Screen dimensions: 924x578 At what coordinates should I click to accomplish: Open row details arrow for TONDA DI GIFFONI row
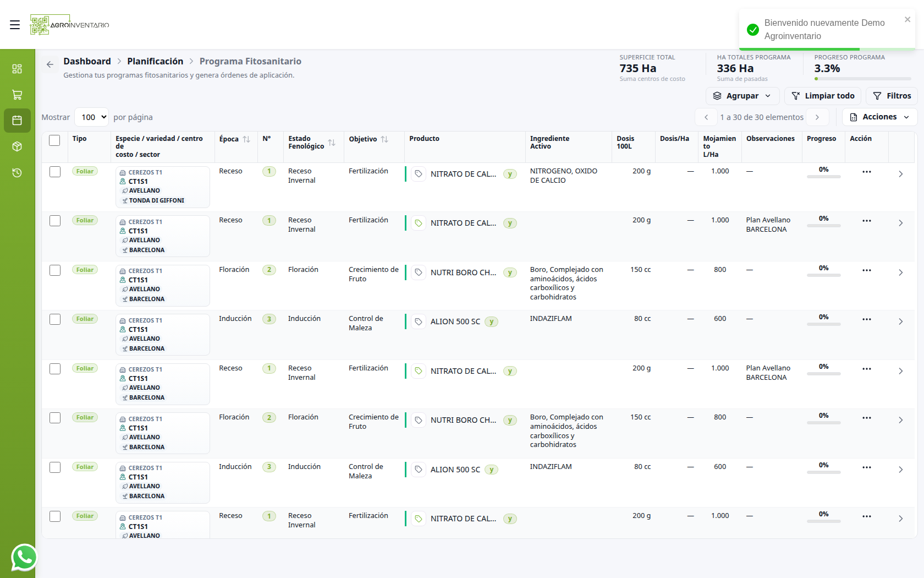901,174
